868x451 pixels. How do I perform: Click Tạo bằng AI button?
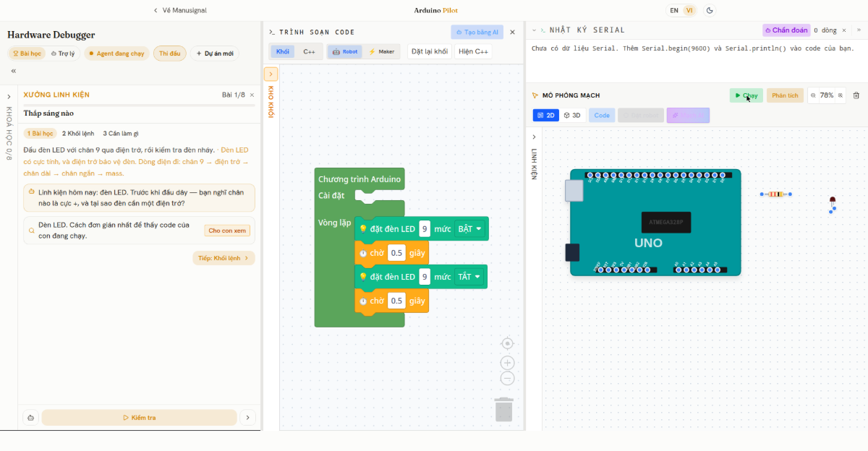coord(477,32)
